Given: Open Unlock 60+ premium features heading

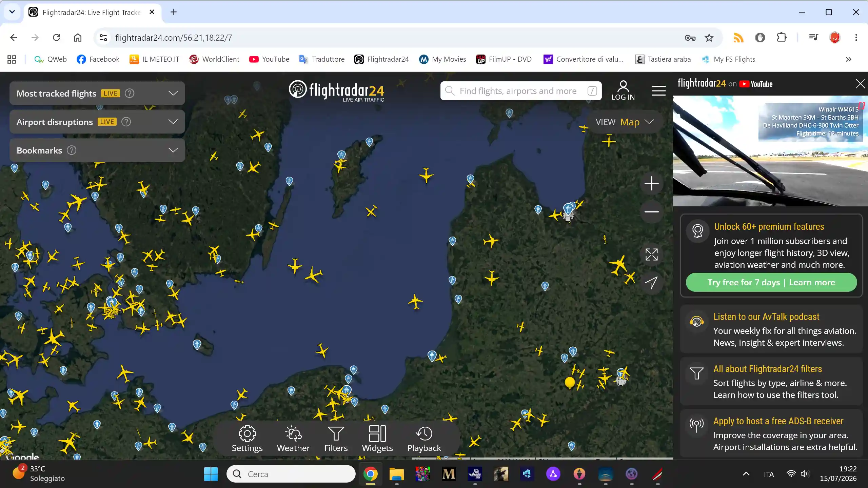Looking at the screenshot, I should click(x=769, y=226).
